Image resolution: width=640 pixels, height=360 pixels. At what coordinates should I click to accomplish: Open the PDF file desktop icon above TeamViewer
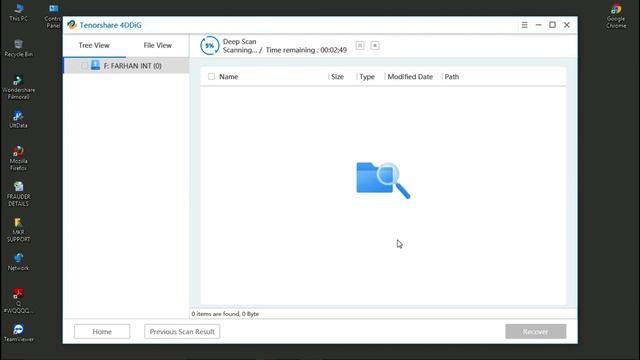pyautogui.click(x=18, y=301)
